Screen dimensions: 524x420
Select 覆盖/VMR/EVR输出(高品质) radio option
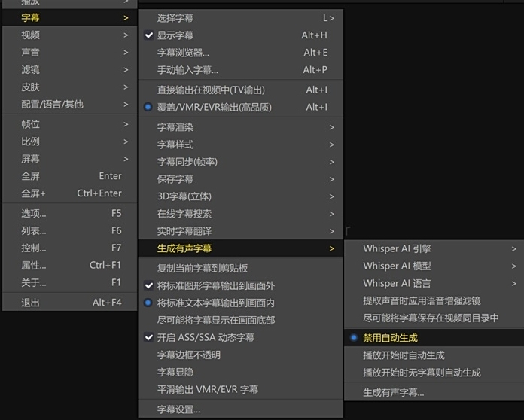214,107
